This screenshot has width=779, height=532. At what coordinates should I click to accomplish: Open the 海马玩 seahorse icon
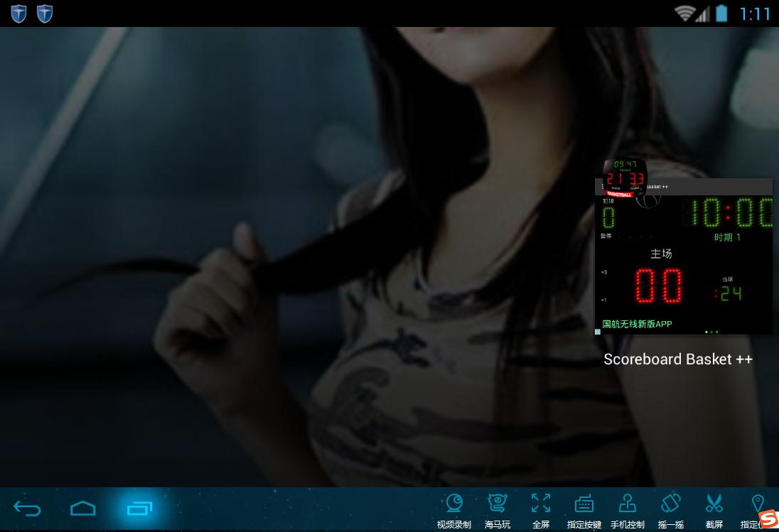pyautogui.click(x=498, y=511)
